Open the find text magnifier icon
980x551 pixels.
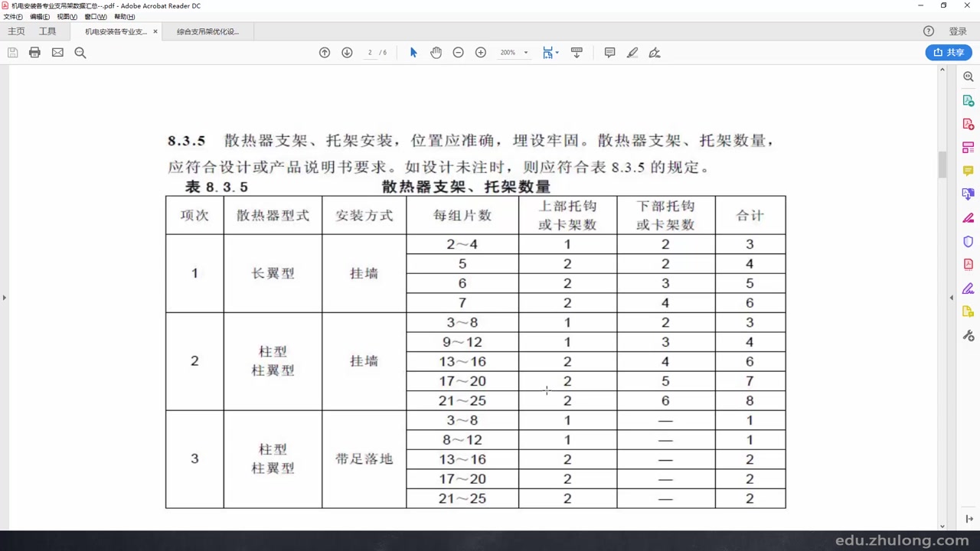coord(80,53)
